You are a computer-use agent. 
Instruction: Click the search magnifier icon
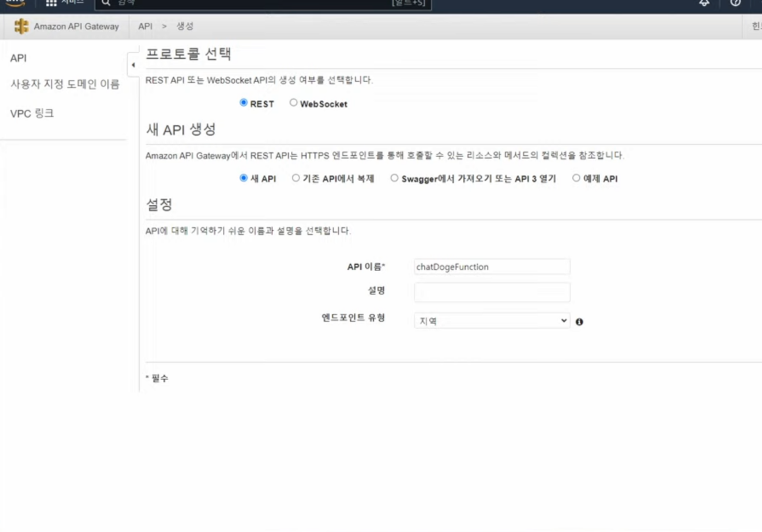pyautogui.click(x=106, y=3)
